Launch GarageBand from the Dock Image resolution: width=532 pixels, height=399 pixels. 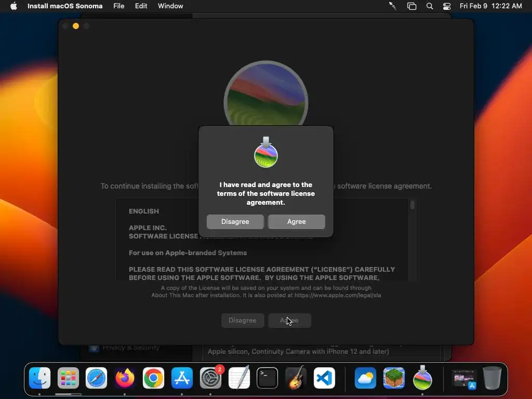click(x=296, y=378)
